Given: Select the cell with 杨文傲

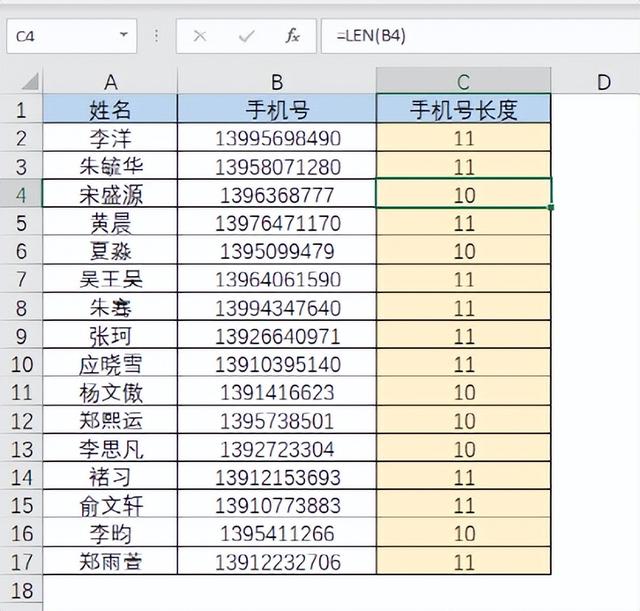Looking at the screenshot, I should pos(110,392).
